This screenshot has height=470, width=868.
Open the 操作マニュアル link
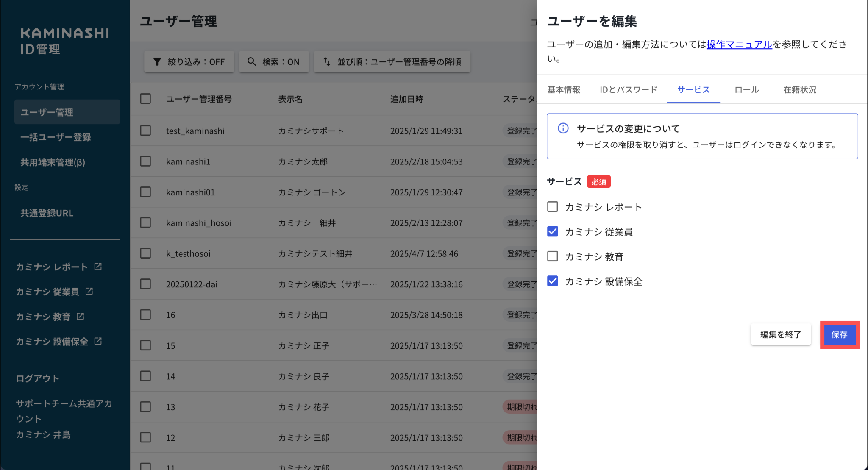[x=739, y=44]
